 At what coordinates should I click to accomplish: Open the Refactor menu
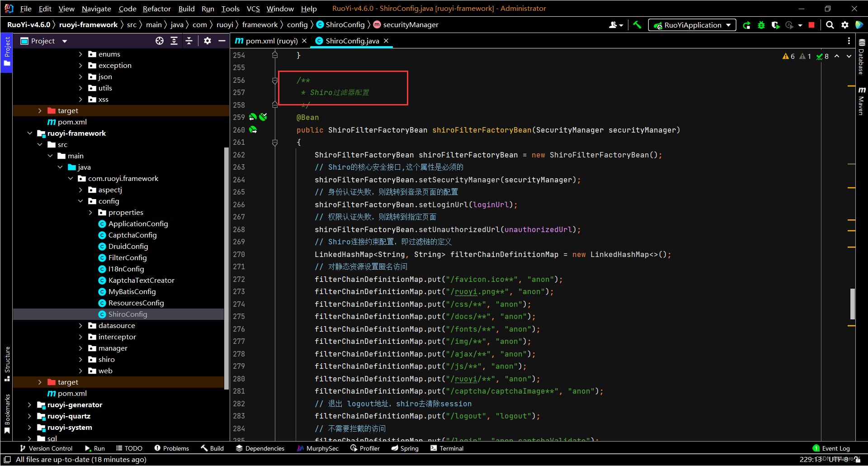coord(156,9)
